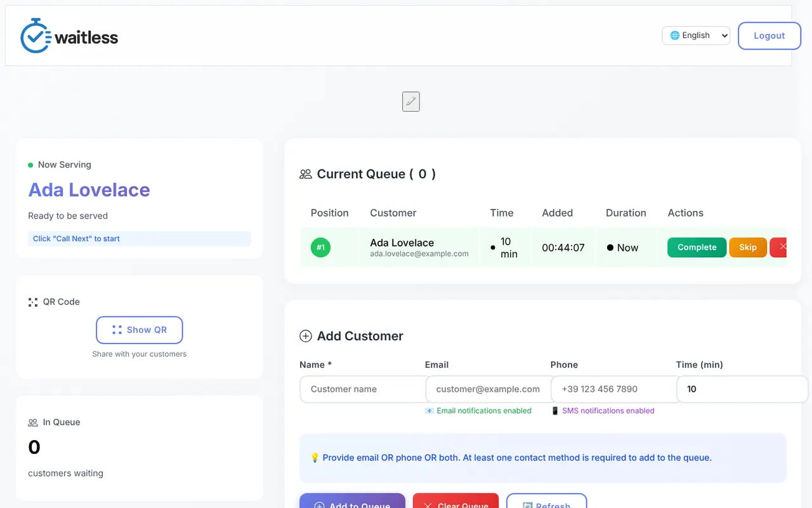Viewport: 812px width, 508px height.
Task: Click the QR Code grid icon
Action: [33, 302]
